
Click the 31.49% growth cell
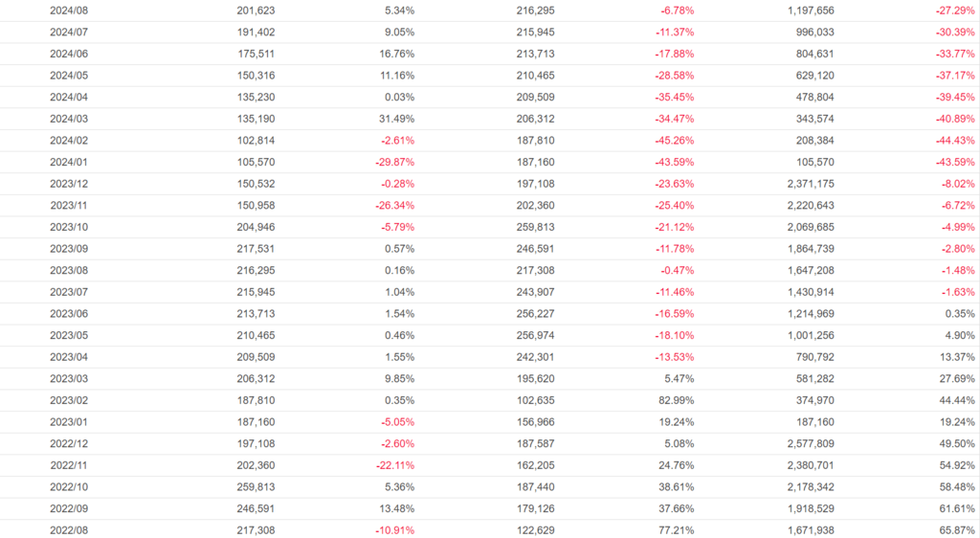tap(396, 119)
